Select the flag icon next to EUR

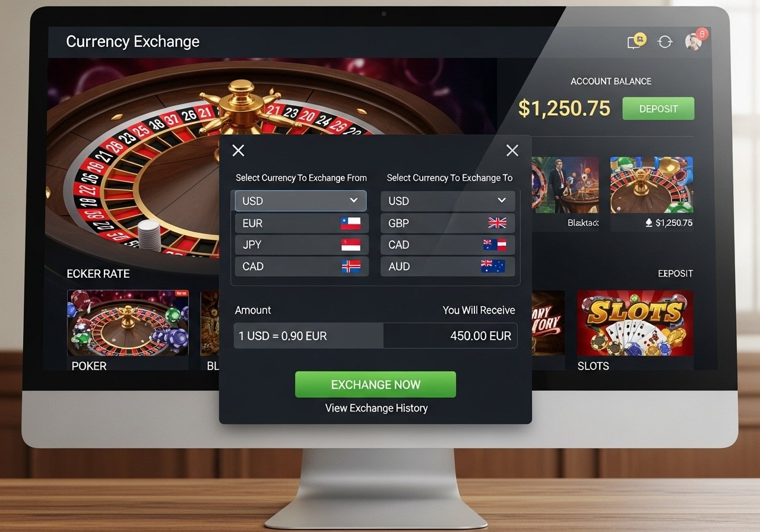pos(350,223)
